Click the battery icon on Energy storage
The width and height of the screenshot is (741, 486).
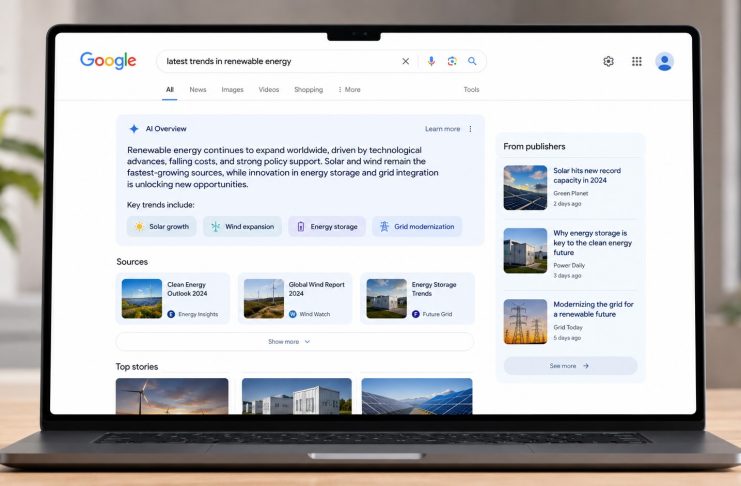301,226
